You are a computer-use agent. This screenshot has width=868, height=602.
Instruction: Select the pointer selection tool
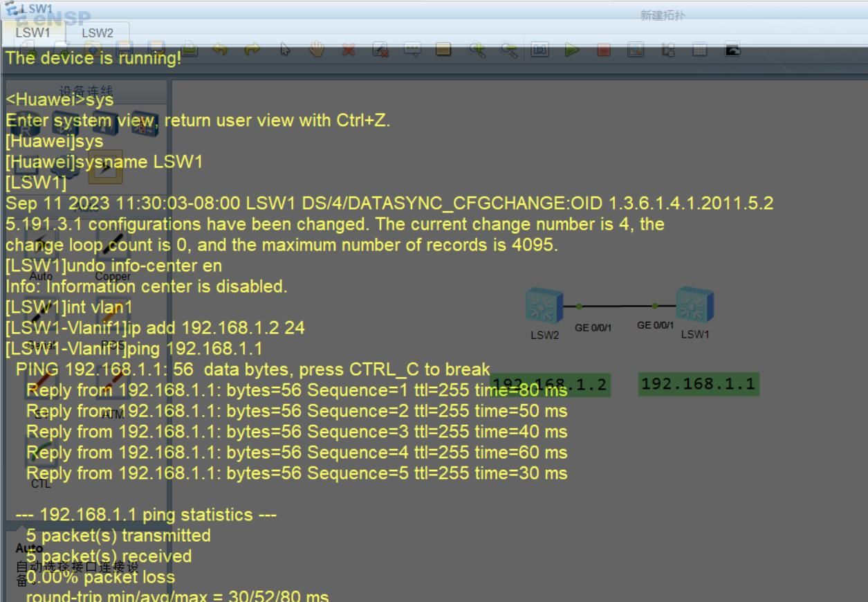pyautogui.click(x=285, y=50)
